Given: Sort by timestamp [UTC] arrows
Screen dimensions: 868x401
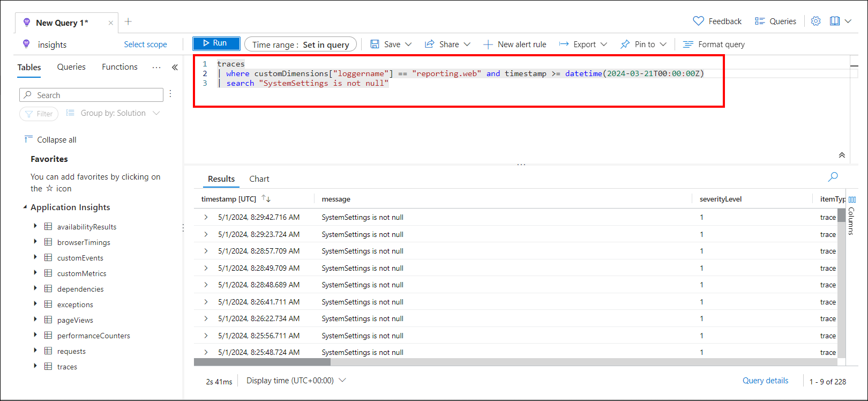Looking at the screenshot, I should tap(266, 199).
